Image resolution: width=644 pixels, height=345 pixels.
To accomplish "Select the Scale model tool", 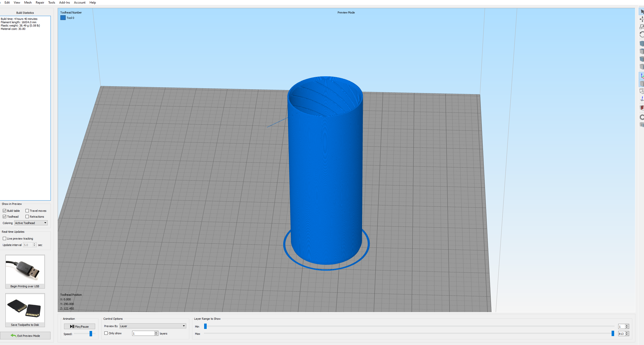I will pos(641,27).
